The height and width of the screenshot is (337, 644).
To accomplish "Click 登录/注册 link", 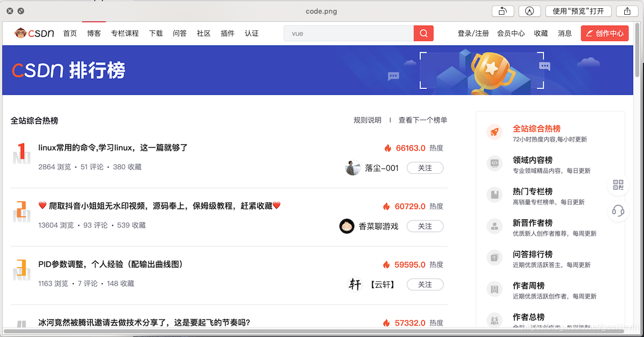I will tap(473, 33).
